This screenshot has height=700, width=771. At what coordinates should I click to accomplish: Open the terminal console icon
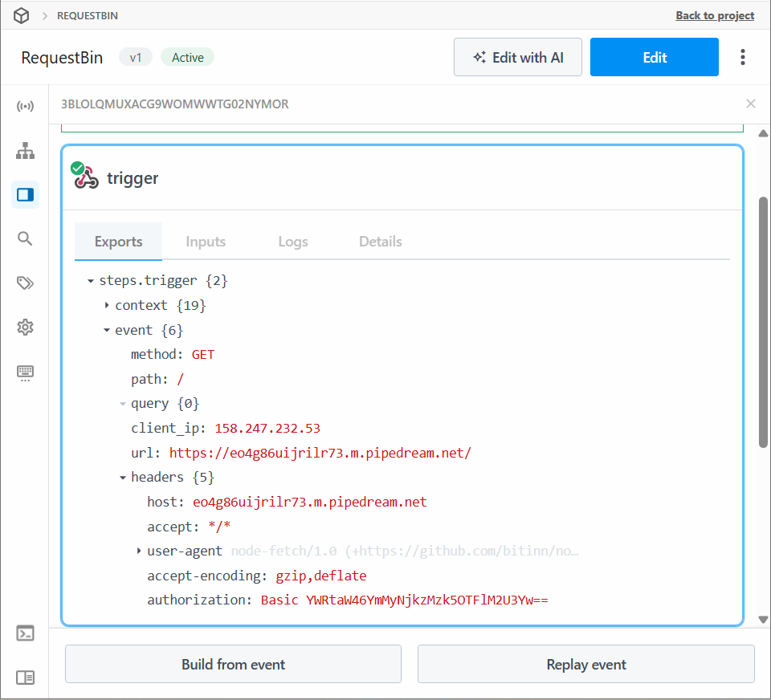coord(25,633)
